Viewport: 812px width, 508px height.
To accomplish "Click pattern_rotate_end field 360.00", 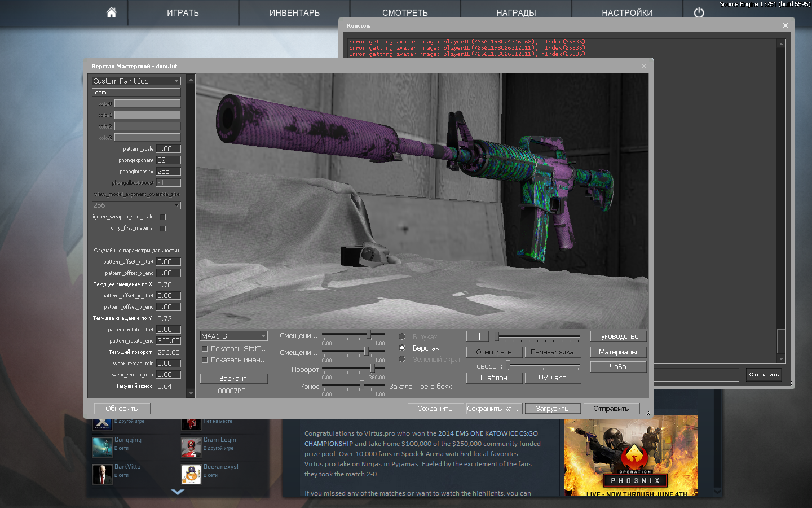I will [x=169, y=340].
